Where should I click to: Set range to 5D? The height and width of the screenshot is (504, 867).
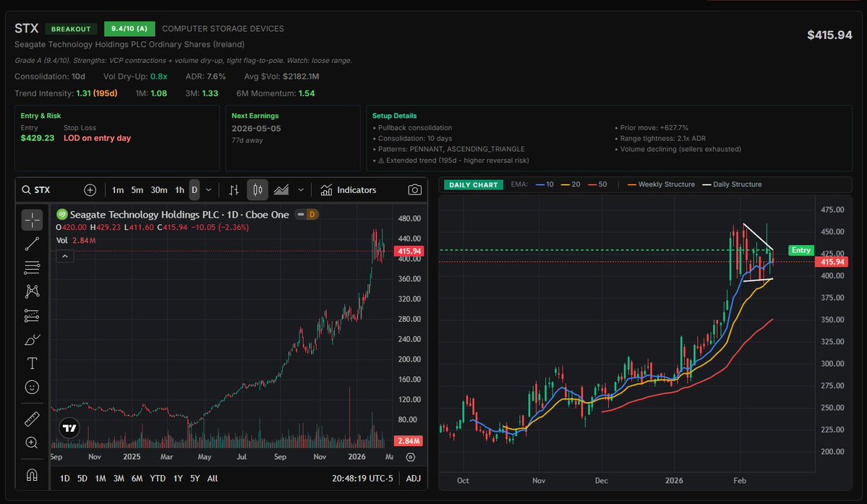82,479
